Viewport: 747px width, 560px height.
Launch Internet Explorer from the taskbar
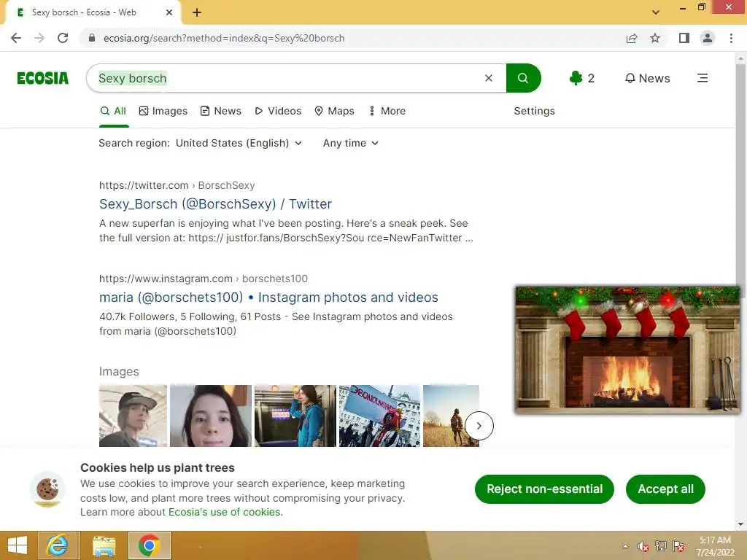pos(57,545)
